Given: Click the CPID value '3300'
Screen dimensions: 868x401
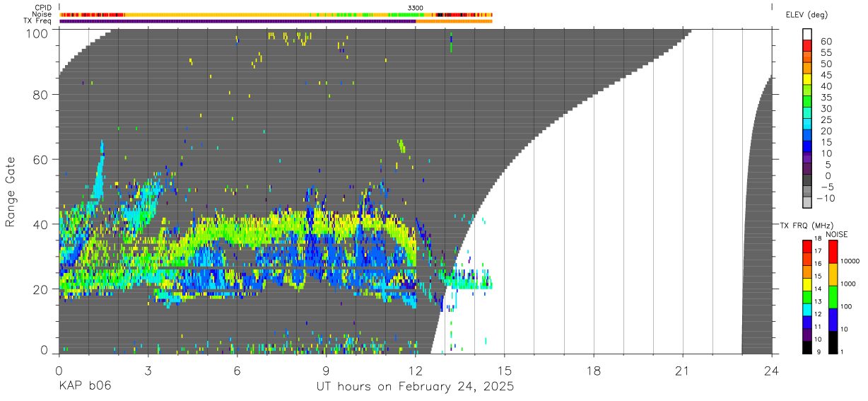Looking at the screenshot, I should (x=416, y=8).
